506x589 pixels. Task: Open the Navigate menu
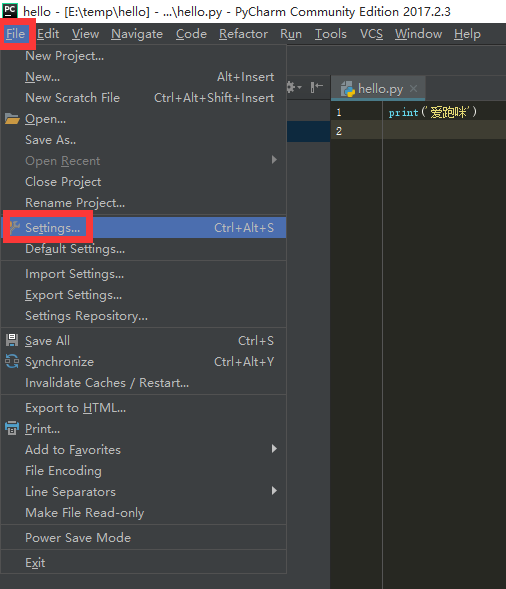point(137,34)
